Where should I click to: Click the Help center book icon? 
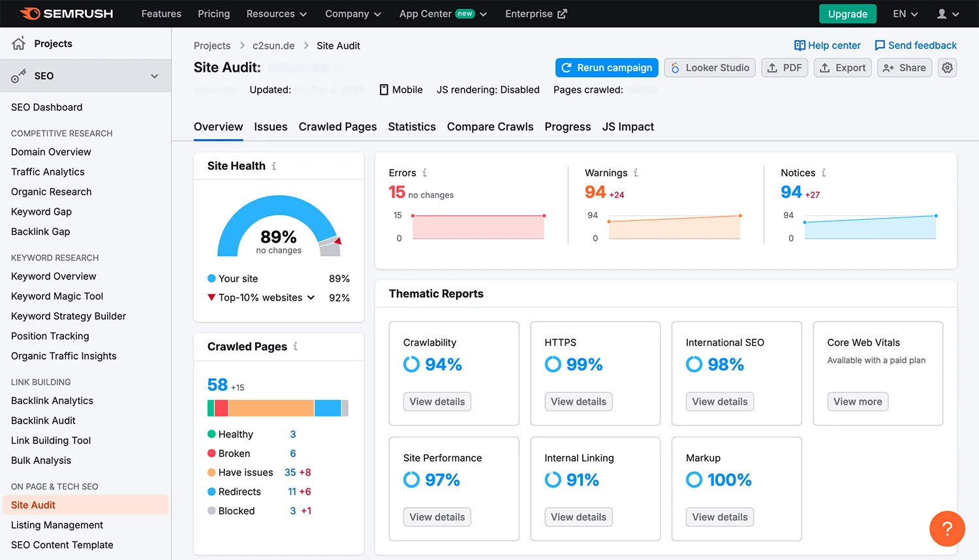800,46
